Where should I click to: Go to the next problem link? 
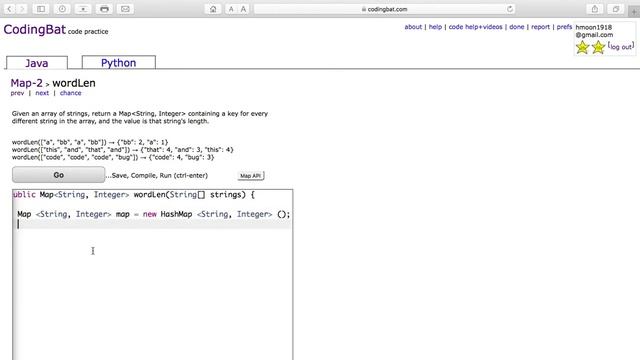point(42,93)
